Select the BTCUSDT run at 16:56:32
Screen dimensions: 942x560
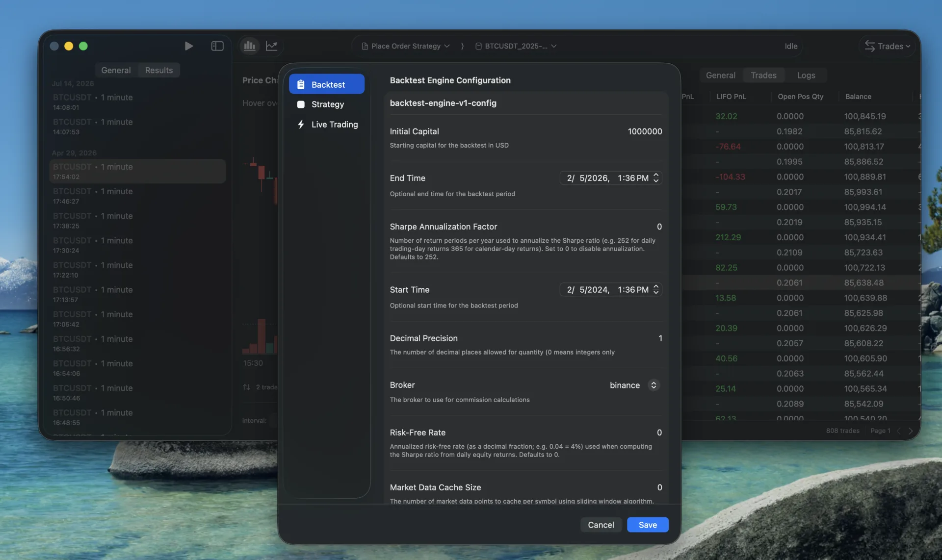pyautogui.click(x=137, y=343)
